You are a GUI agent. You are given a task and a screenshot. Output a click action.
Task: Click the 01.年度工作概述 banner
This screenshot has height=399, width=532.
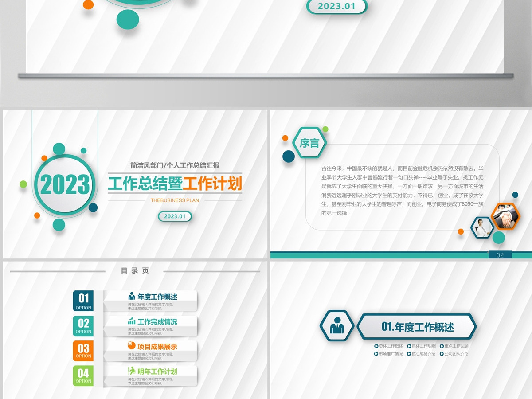click(x=417, y=327)
